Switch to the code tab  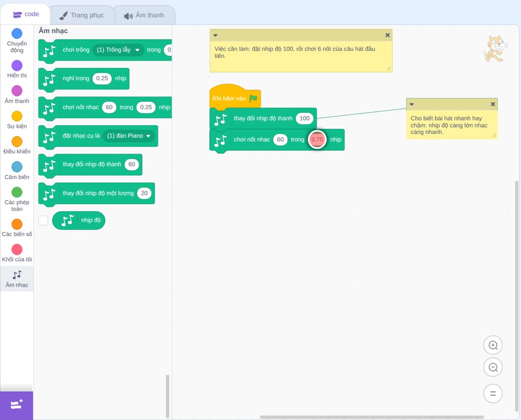[x=26, y=14]
